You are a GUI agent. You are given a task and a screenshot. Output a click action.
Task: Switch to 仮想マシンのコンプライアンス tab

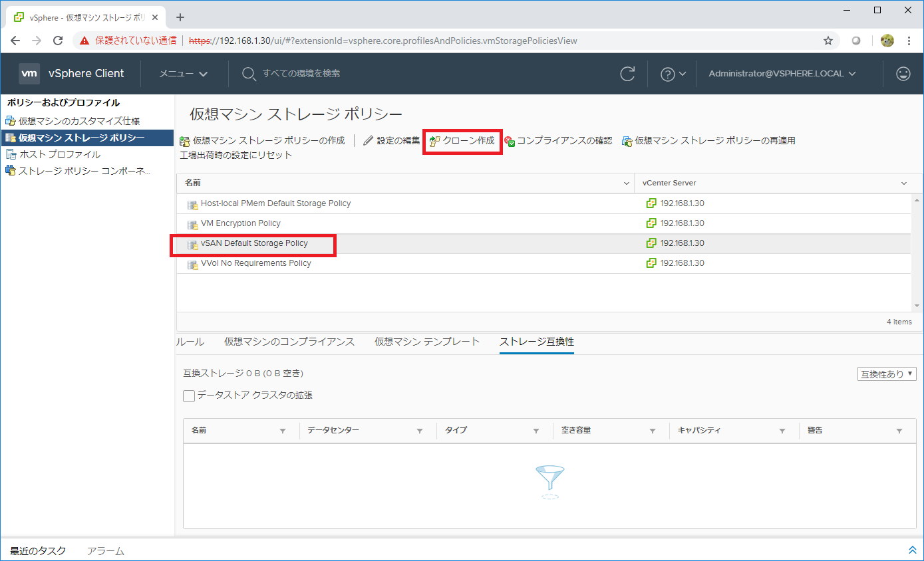click(x=289, y=342)
